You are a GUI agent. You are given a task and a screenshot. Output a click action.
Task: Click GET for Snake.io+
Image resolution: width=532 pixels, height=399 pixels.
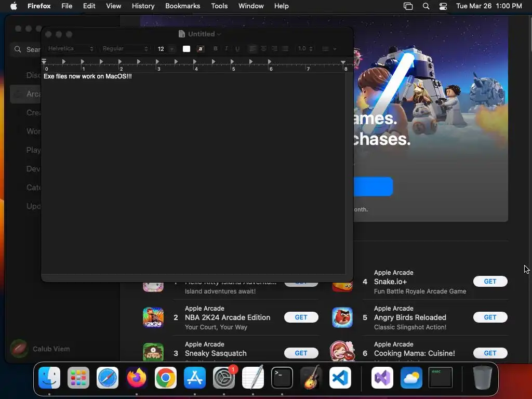coord(490,281)
